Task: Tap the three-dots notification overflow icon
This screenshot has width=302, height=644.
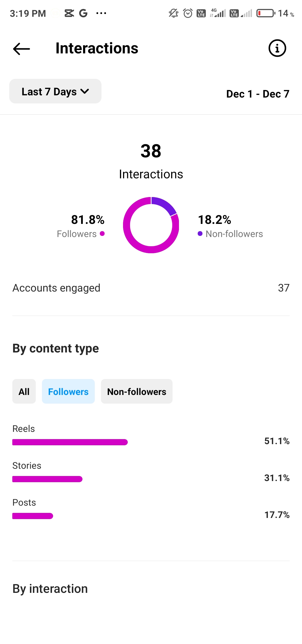Action: point(101,13)
